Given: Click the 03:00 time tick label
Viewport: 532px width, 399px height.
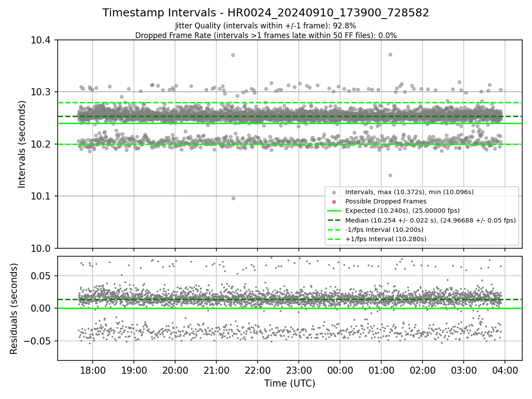Looking at the screenshot, I should (464, 370).
